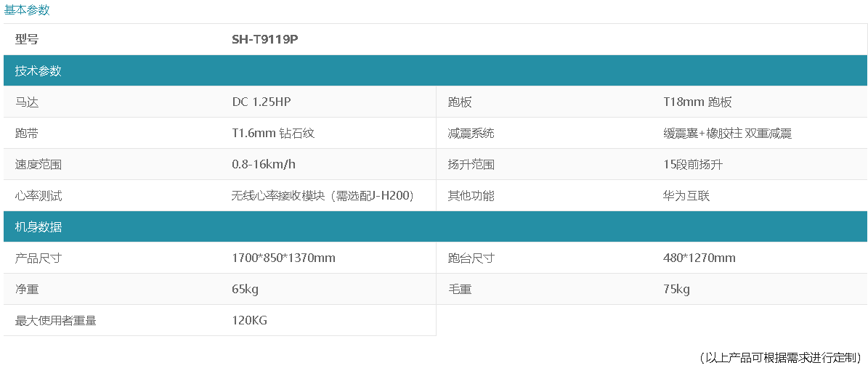This screenshot has width=868, height=368.
Task: Click the 型号 row label
Action: 27,39
